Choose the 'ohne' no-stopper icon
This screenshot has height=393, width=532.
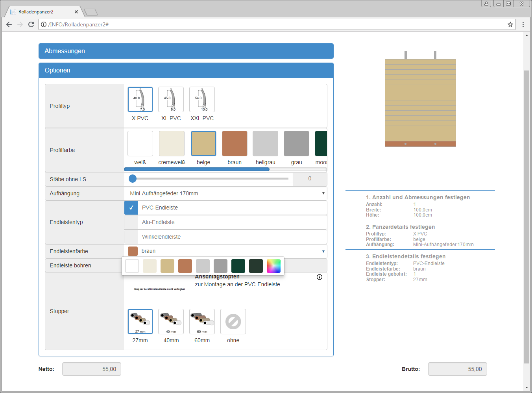pos(233,322)
